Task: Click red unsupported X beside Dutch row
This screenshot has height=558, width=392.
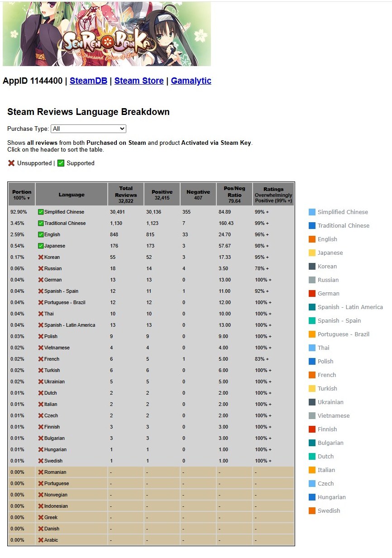Action: coord(41,393)
